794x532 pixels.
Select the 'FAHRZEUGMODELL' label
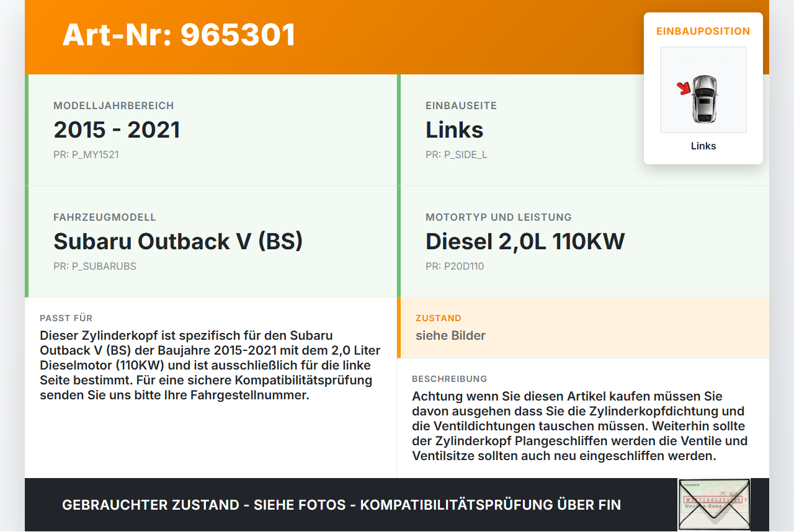coord(105,217)
